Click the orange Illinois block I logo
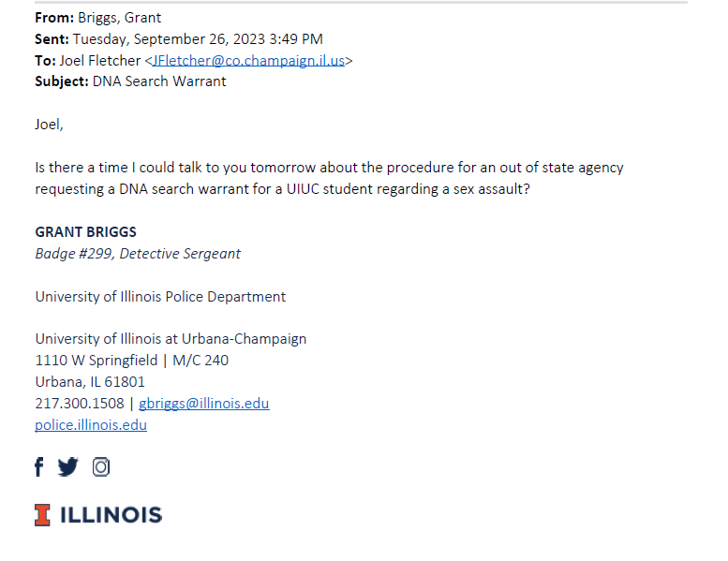Viewport: 728px width, 561px height. pos(42,515)
